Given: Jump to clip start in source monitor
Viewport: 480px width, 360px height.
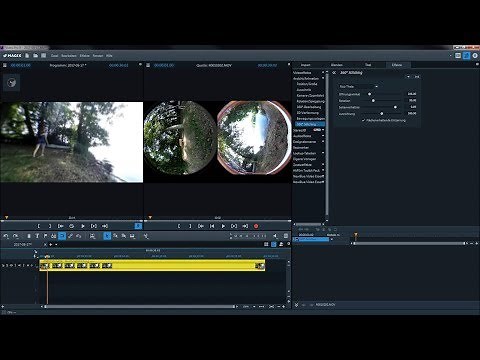Looking at the screenshot, I should pos(212,226).
